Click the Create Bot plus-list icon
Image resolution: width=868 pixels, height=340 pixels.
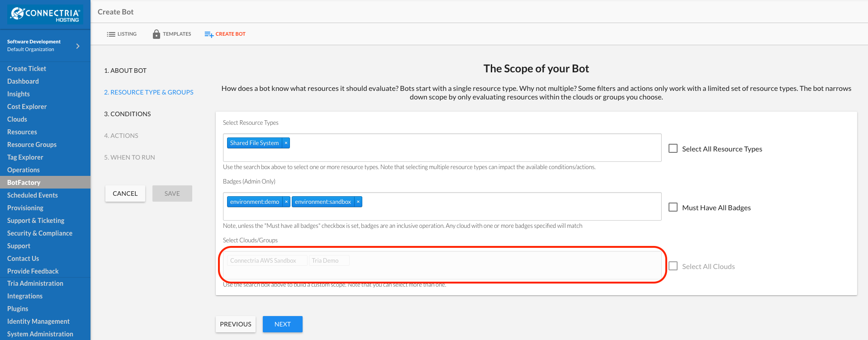coord(209,34)
